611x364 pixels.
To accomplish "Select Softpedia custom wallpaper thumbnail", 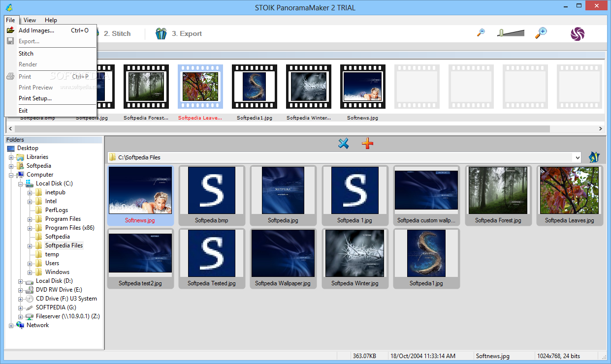I will pos(426,195).
